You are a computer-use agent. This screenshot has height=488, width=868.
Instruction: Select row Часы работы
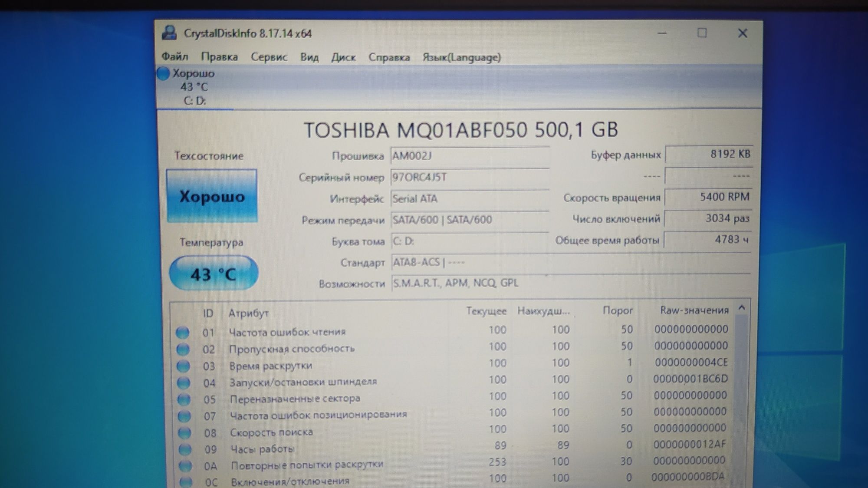tap(453, 446)
